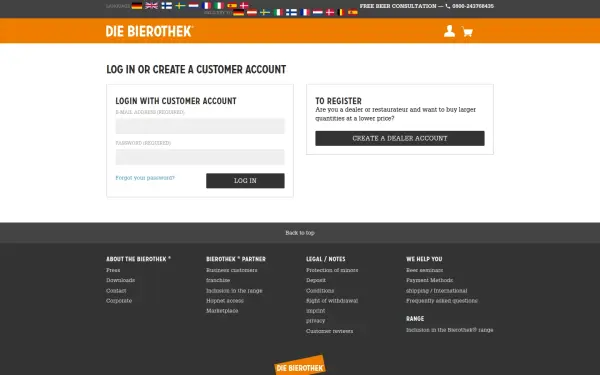Viewport: 600px width, 375px height.
Task: Open 'Inclusion in the range' partner link
Action: click(x=234, y=290)
